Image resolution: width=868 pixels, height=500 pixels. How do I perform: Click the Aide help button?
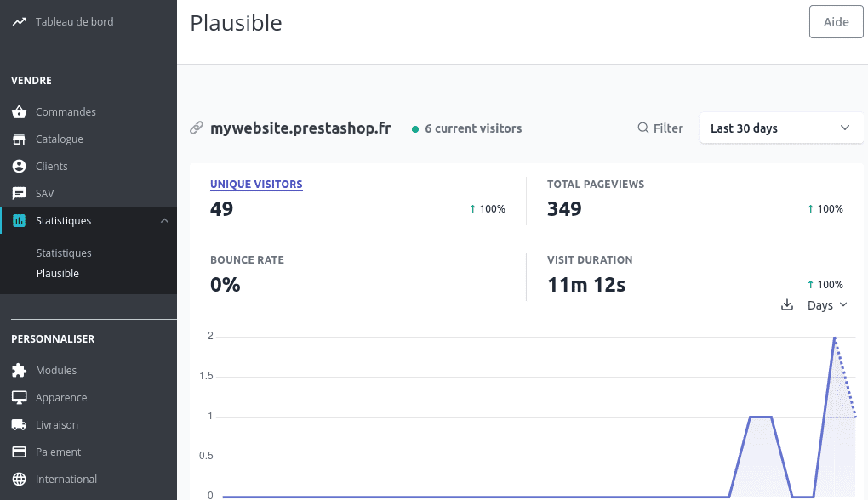[x=836, y=22]
